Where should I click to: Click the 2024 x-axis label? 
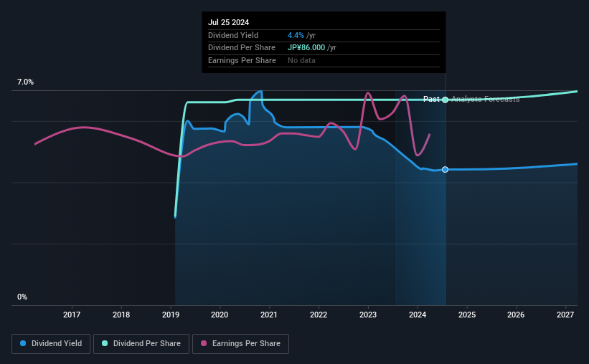tap(418, 315)
